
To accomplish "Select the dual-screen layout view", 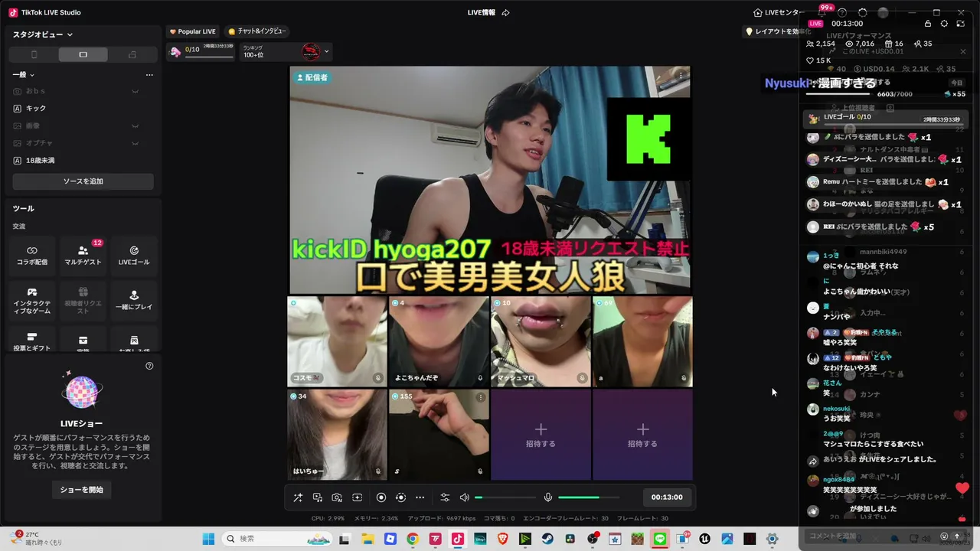I will 132,54.
